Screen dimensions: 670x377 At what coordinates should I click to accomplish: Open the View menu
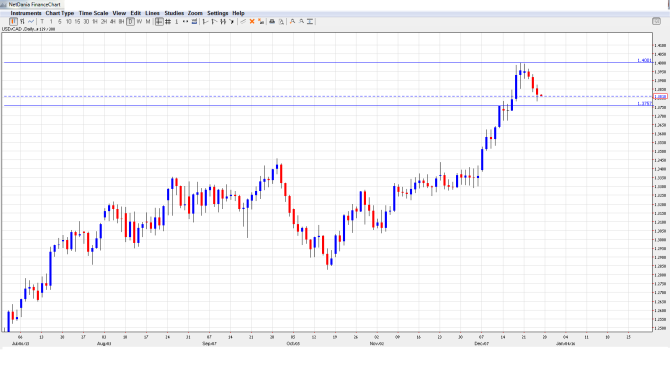(119, 13)
